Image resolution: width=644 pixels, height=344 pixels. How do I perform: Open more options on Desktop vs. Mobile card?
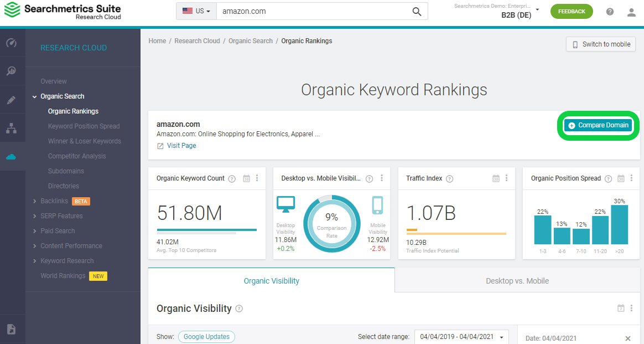(x=382, y=178)
